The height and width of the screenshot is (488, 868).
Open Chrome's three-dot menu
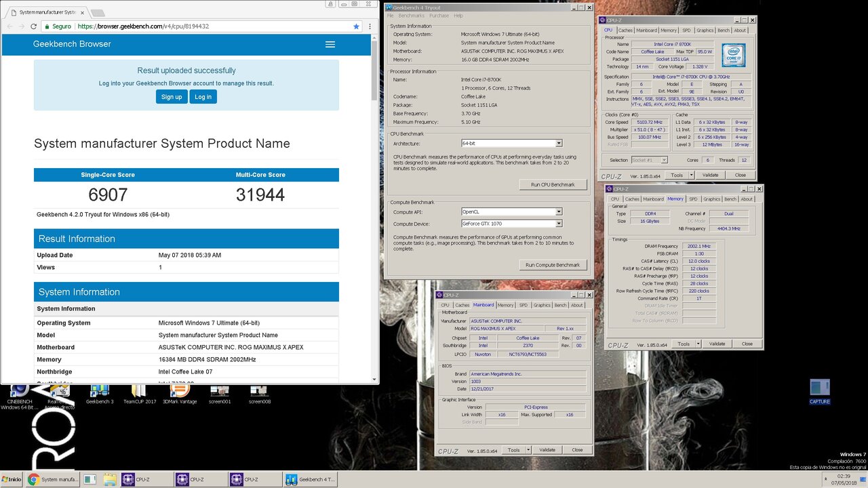pos(370,26)
